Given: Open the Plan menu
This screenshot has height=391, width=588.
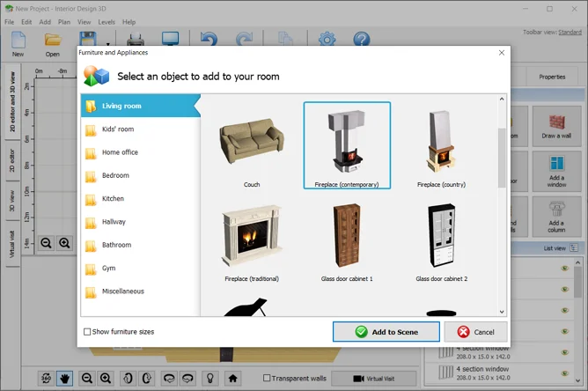Looking at the screenshot, I should click(64, 22).
